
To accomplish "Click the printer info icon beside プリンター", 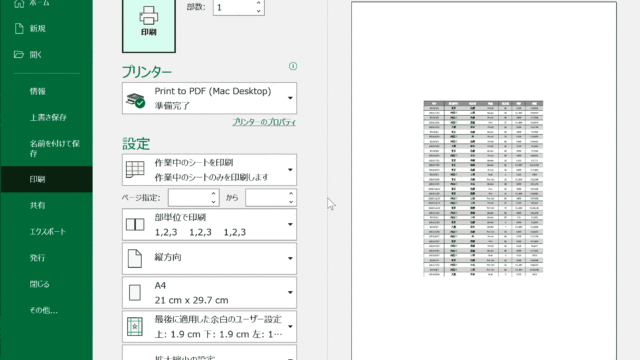I will click(x=293, y=66).
